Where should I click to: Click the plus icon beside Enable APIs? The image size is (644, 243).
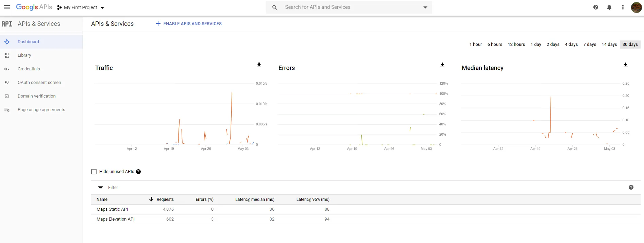(158, 24)
